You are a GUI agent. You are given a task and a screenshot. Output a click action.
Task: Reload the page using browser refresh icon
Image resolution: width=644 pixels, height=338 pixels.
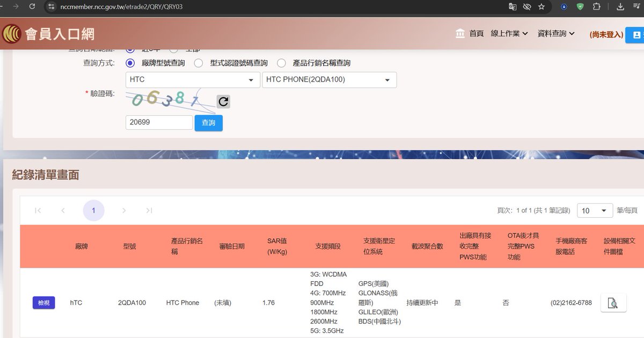point(32,6)
